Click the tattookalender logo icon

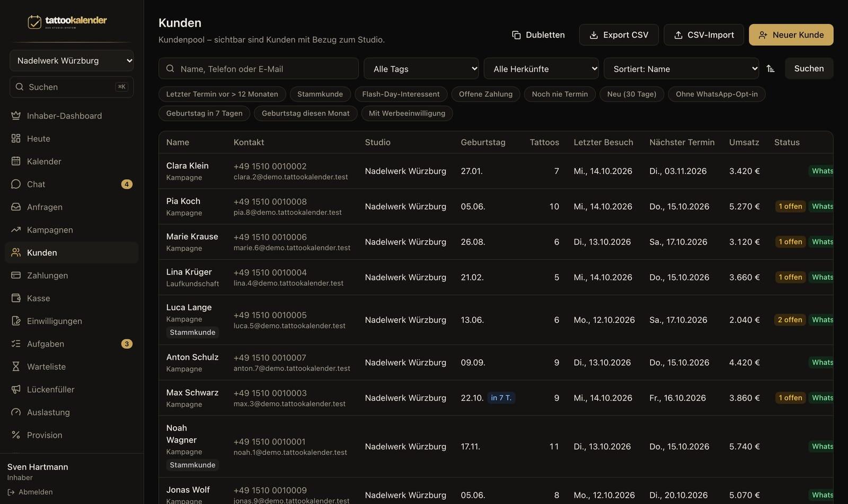[34, 22]
